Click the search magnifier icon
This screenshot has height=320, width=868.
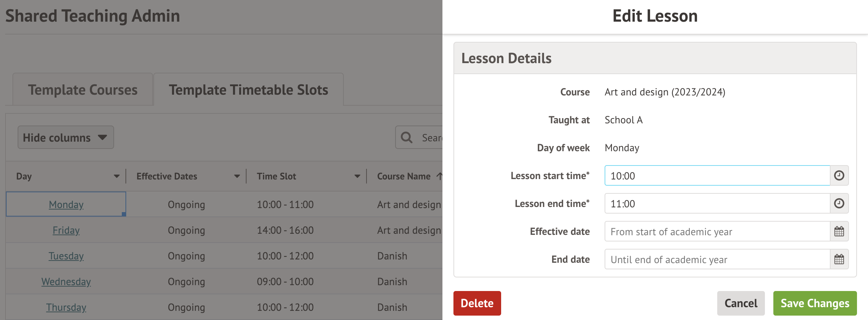point(406,138)
